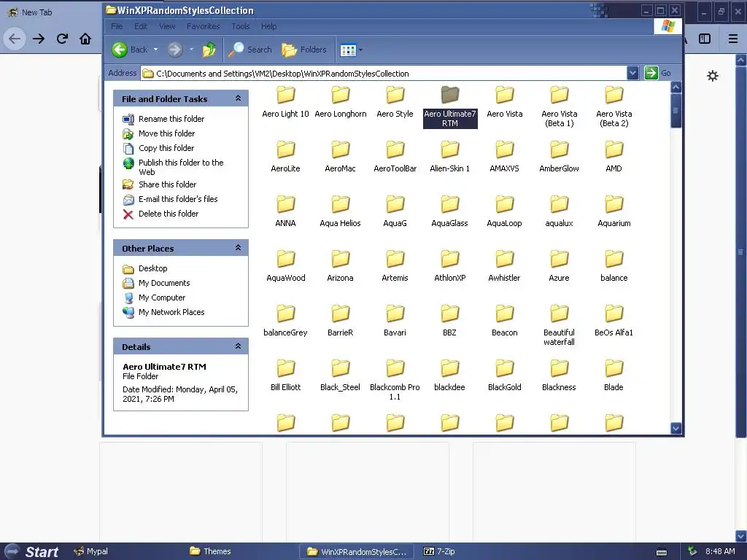Select the Aqua Helios folder
This screenshot has height=560, width=747.
click(x=340, y=212)
